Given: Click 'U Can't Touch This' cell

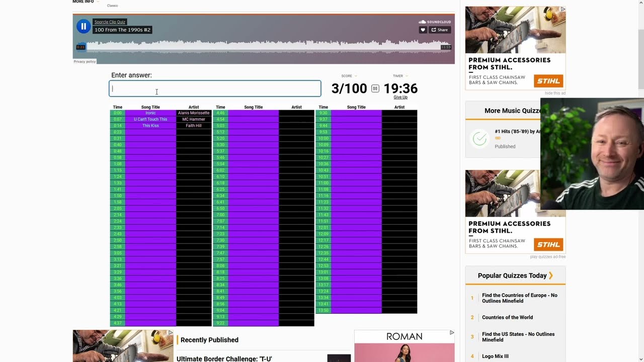Looking at the screenshot, I should [x=150, y=120].
